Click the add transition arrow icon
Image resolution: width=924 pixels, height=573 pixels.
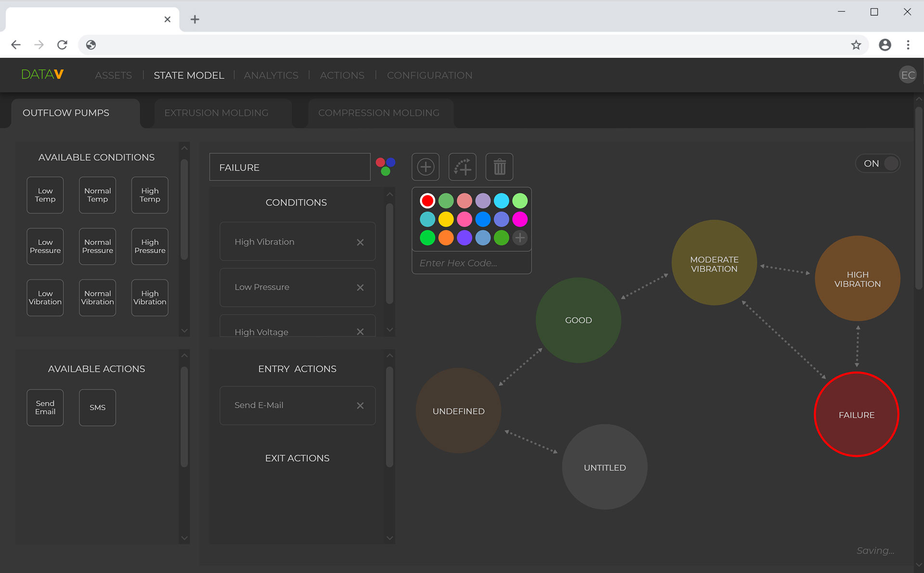point(462,167)
